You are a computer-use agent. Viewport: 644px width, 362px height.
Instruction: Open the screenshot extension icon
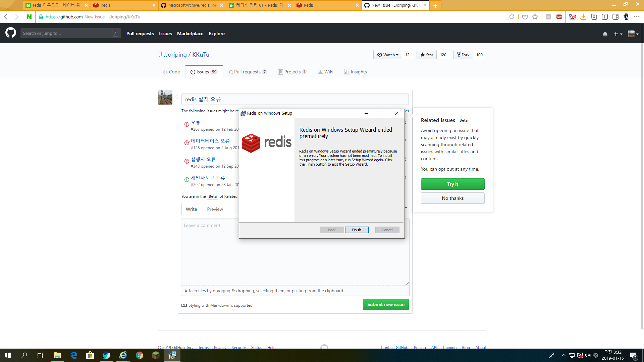tap(594, 17)
